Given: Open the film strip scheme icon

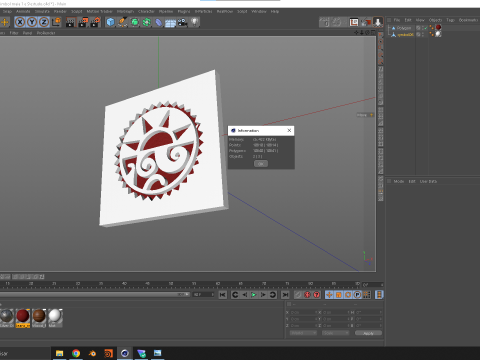Looking at the screenshot, I should pyautogui.click(x=379, y=295).
